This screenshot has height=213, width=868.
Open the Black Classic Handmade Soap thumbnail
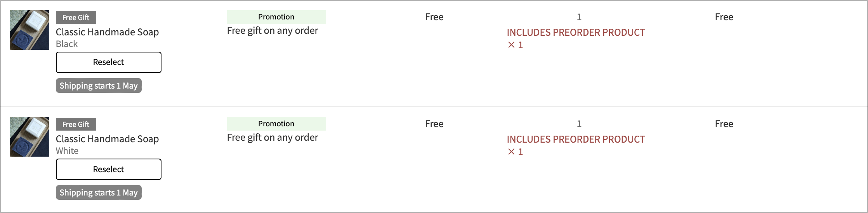pyautogui.click(x=30, y=30)
